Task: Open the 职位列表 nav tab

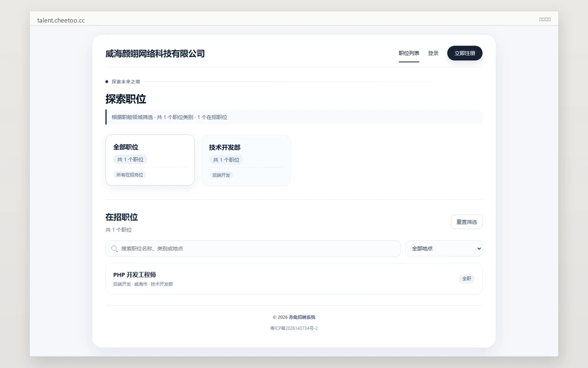Action: click(x=409, y=53)
